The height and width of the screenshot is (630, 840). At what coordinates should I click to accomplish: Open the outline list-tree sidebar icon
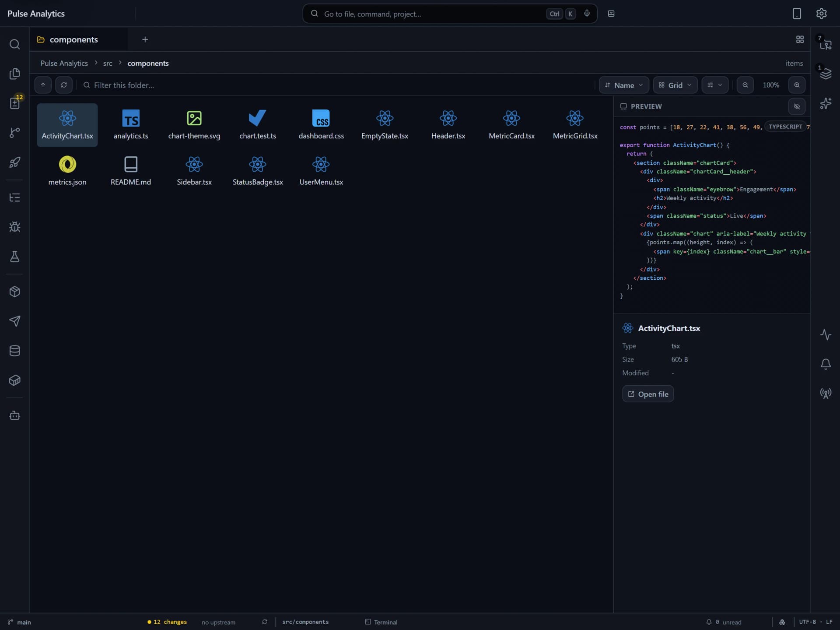14,197
